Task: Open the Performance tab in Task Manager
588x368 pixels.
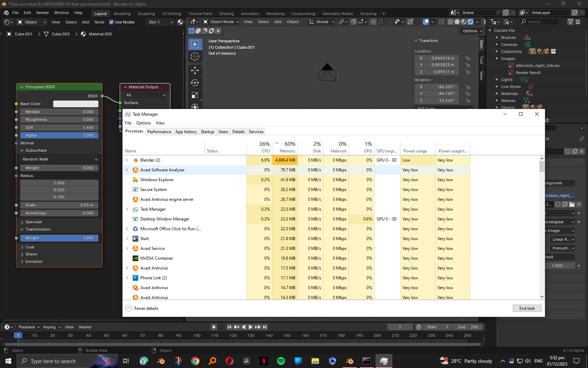Action: coord(159,132)
